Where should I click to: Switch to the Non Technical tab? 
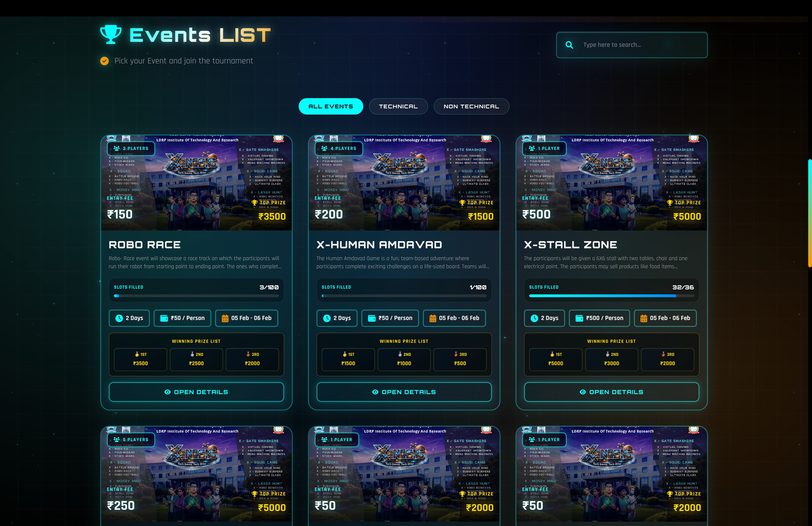click(x=471, y=106)
